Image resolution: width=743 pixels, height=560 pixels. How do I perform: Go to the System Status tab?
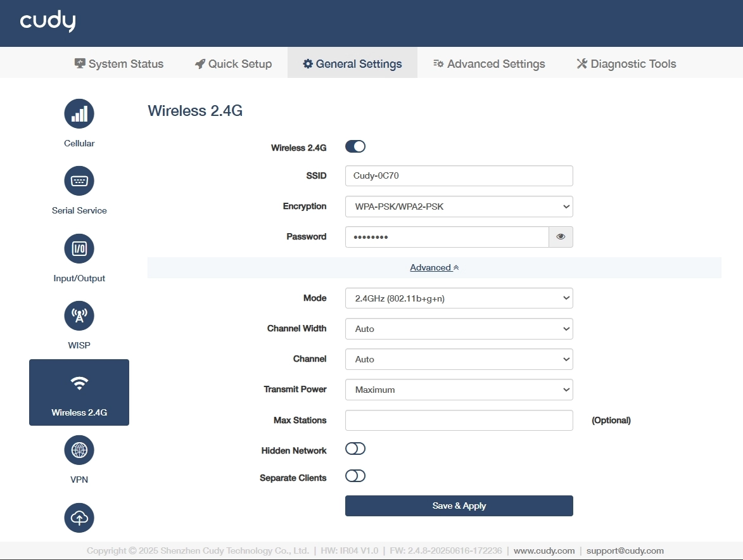coord(119,63)
